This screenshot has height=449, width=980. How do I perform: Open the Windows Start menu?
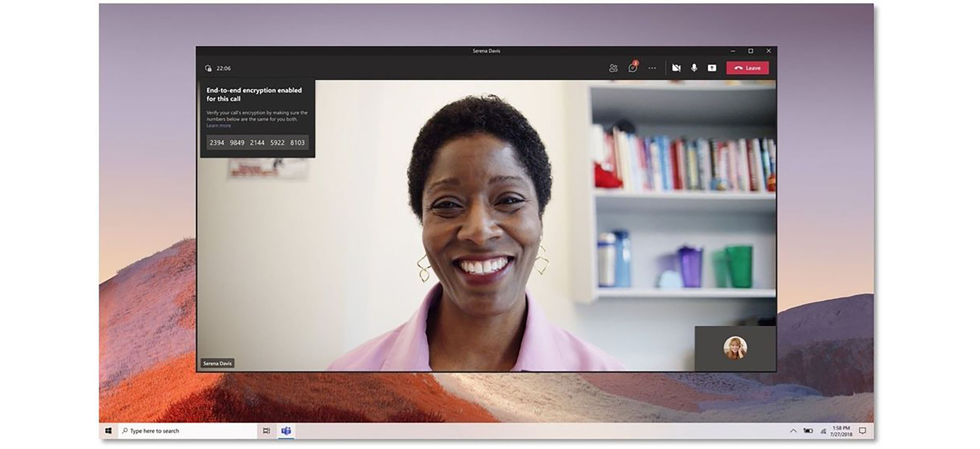tap(108, 431)
